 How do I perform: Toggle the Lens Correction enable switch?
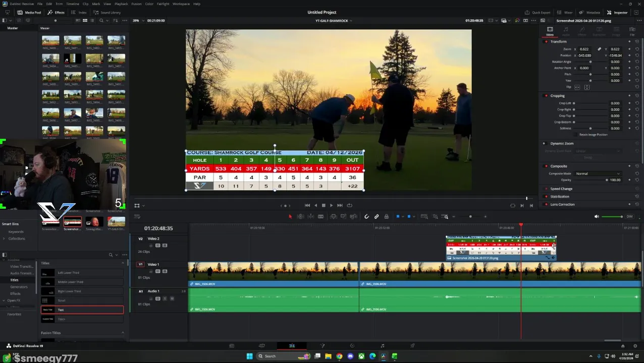(x=546, y=204)
